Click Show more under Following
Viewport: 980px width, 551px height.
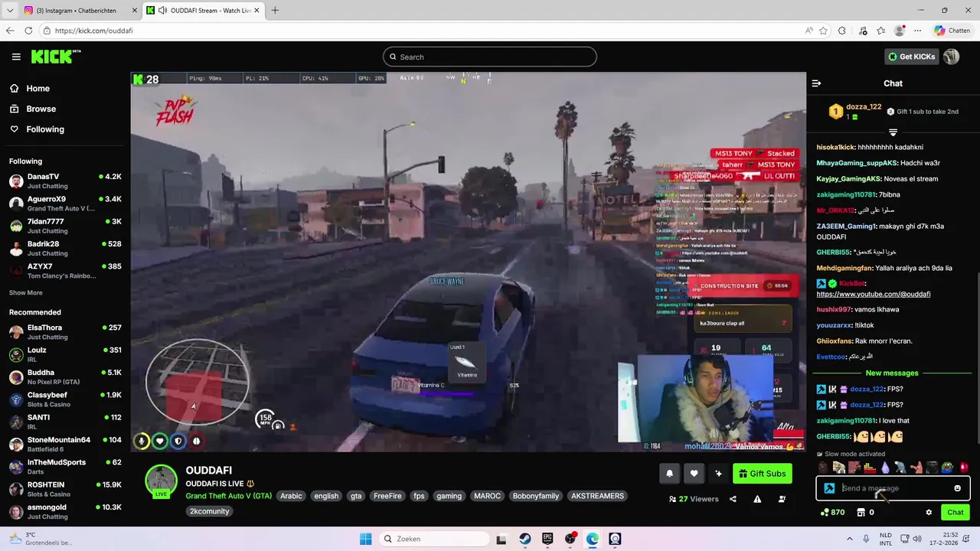26,292
